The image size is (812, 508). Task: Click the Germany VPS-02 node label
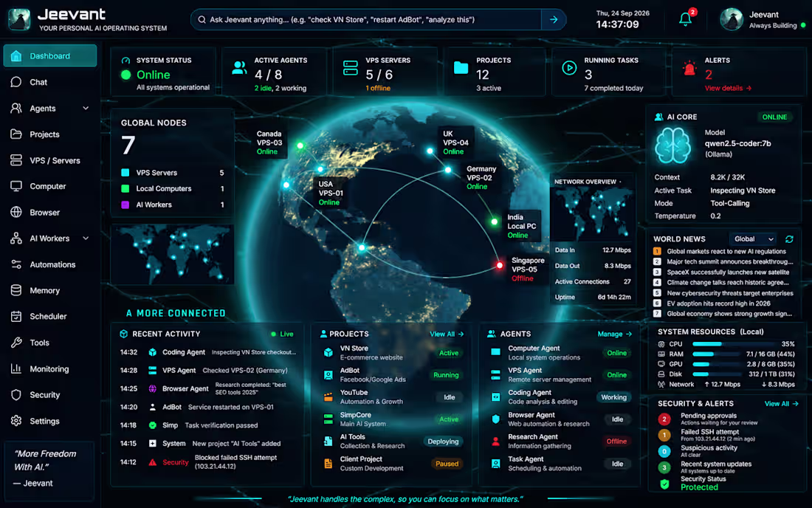coord(481,178)
